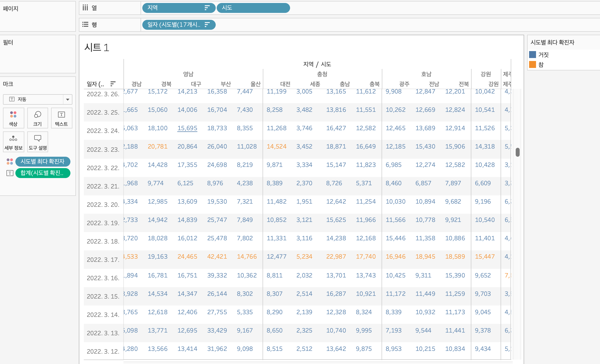Click sort icon on 일자 row pill

coord(207,25)
